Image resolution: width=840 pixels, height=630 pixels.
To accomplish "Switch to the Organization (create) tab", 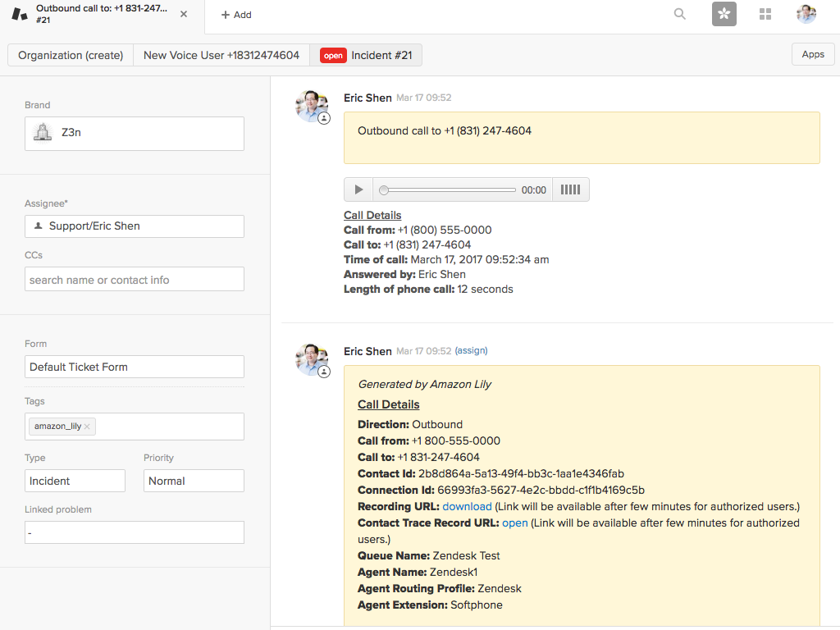I will pos(71,55).
